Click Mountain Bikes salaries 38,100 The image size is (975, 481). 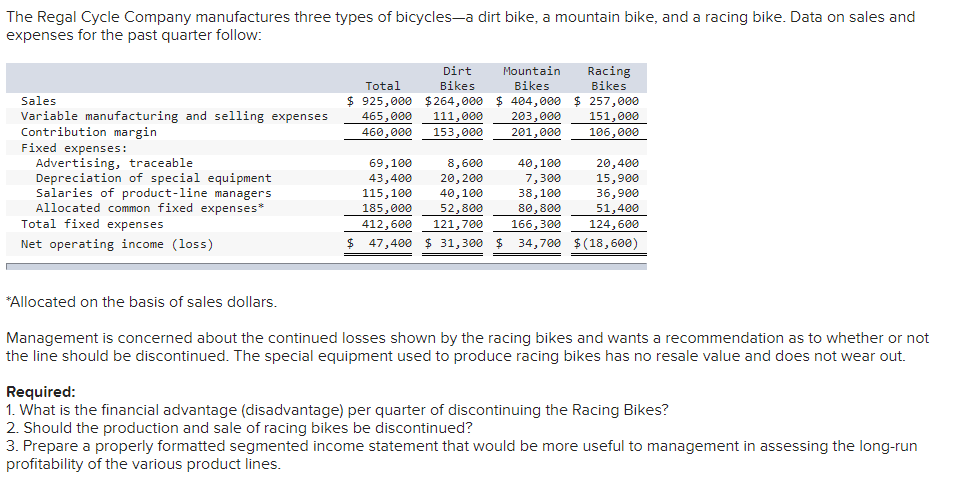[540, 193]
